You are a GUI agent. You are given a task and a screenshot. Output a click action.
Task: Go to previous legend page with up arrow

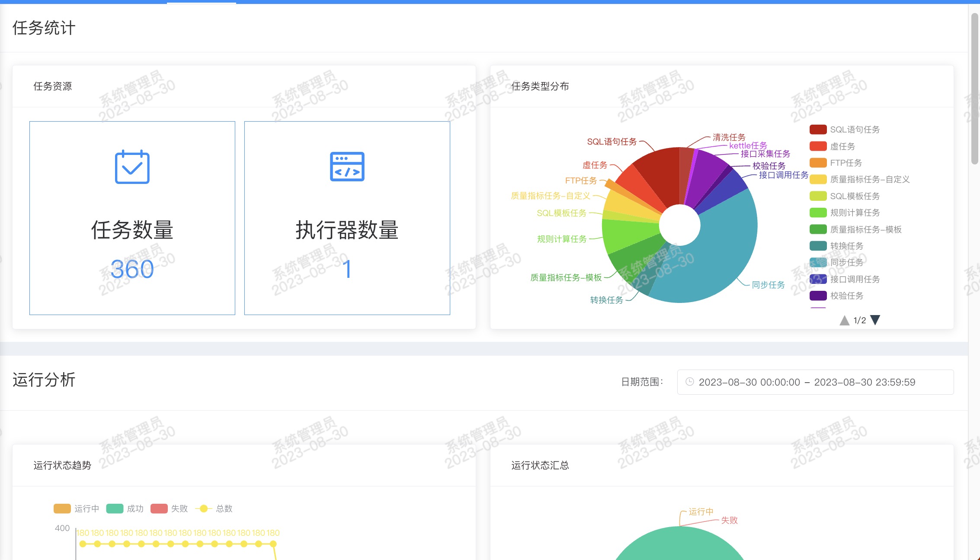pyautogui.click(x=844, y=320)
